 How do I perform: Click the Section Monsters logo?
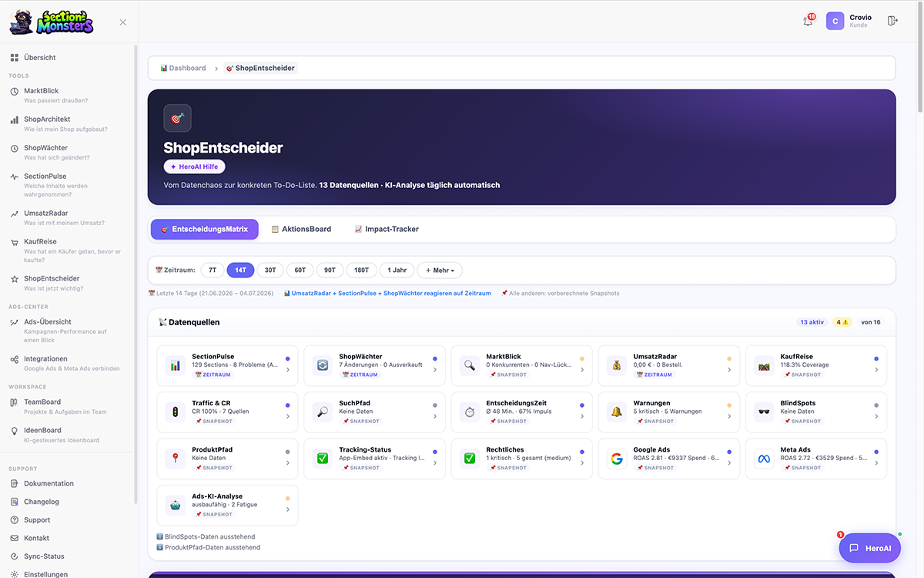tap(52, 22)
